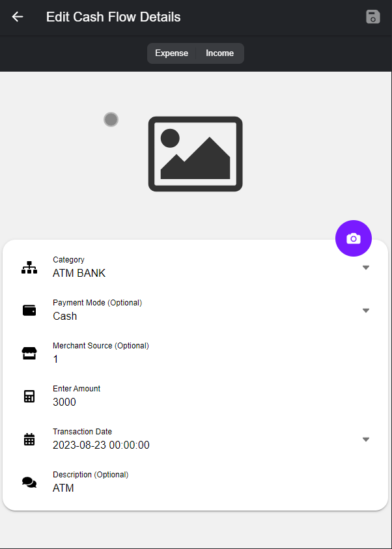Click the gray circle indicator
The image size is (392, 549).
(x=111, y=119)
